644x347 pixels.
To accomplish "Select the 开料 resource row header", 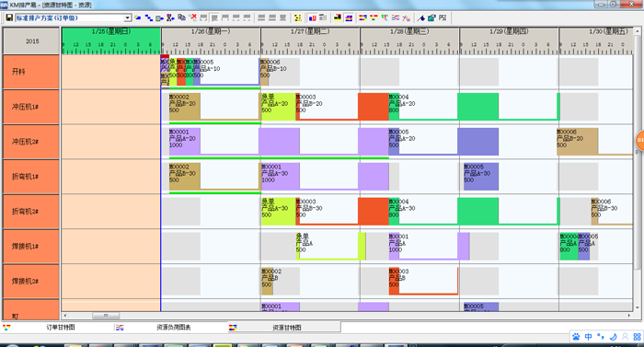I will 31,72.
